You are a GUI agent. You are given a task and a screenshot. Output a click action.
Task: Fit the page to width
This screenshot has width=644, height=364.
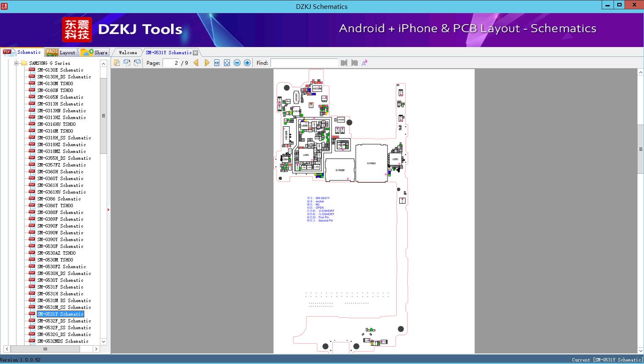point(217,63)
